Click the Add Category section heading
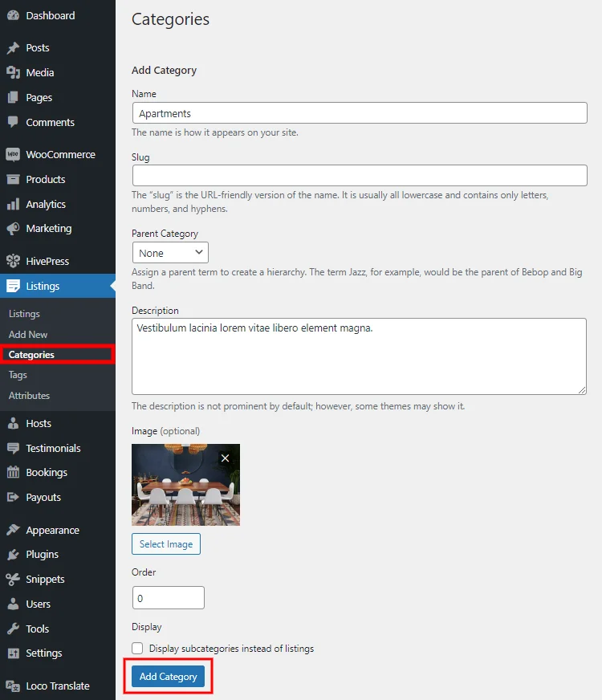 pyautogui.click(x=164, y=71)
